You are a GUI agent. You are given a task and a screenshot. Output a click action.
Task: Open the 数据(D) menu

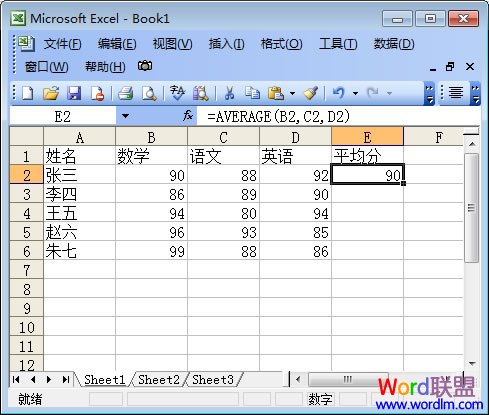pyautogui.click(x=394, y=44)
